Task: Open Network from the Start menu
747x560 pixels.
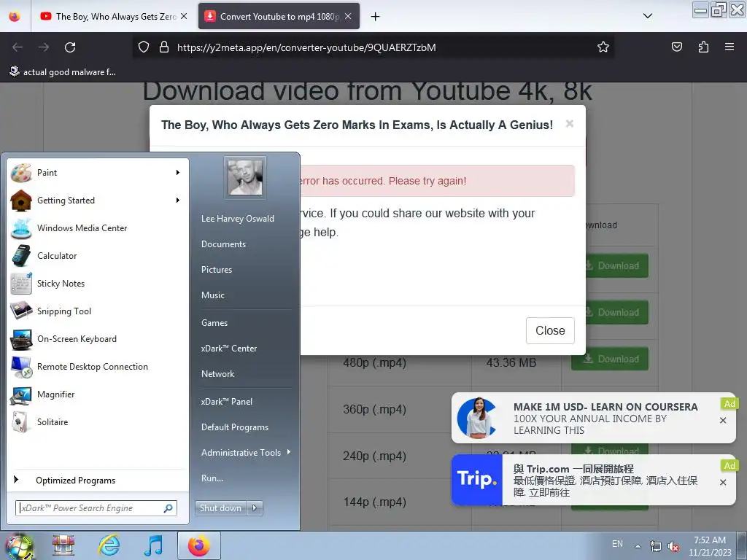Action: point(217,374)
